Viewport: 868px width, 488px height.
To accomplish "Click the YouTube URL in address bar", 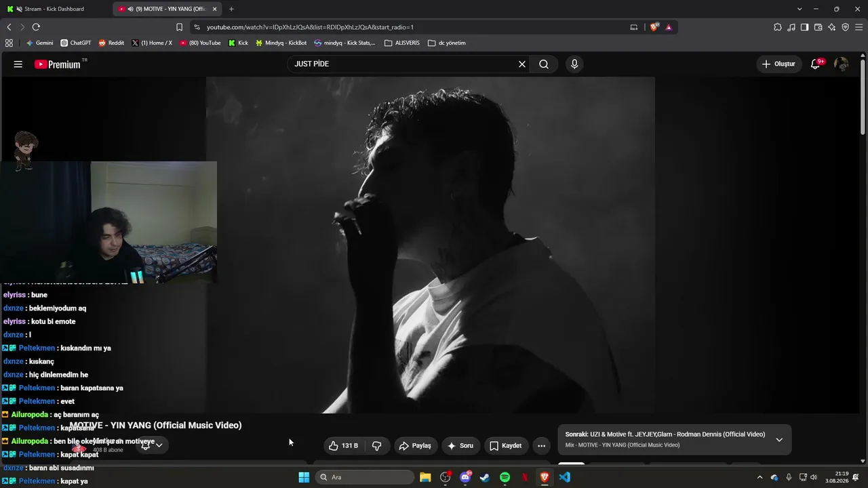I will pyautogui.click(x=310, y=27).
